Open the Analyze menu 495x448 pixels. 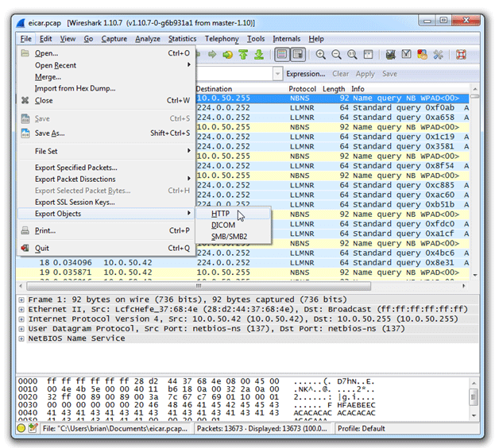pos(148,39)
